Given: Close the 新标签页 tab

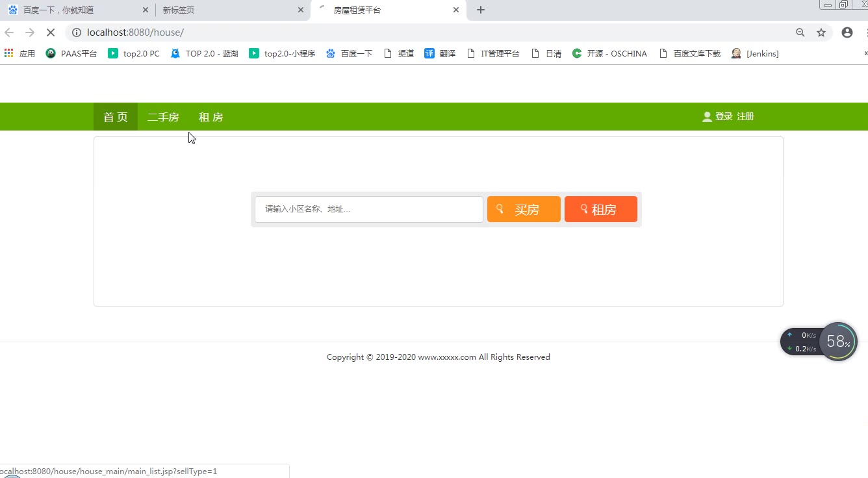Looking at the screenshot, I should [x=300, y=10].
